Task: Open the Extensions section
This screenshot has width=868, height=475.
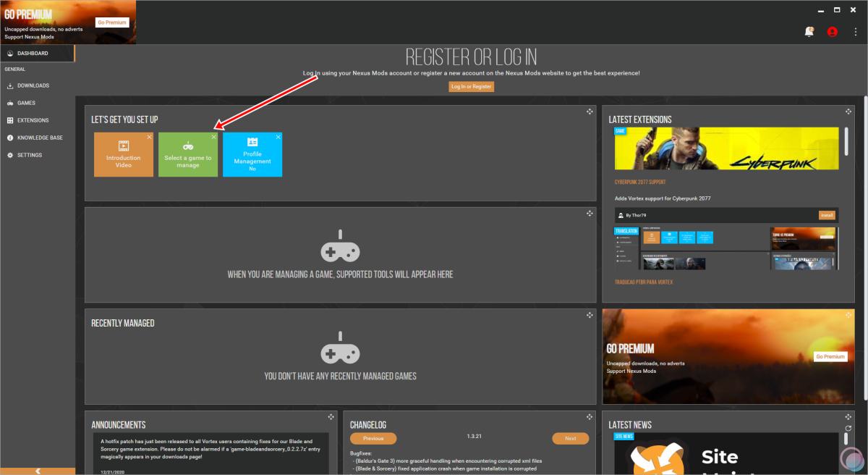Action: tap(38, 120)
